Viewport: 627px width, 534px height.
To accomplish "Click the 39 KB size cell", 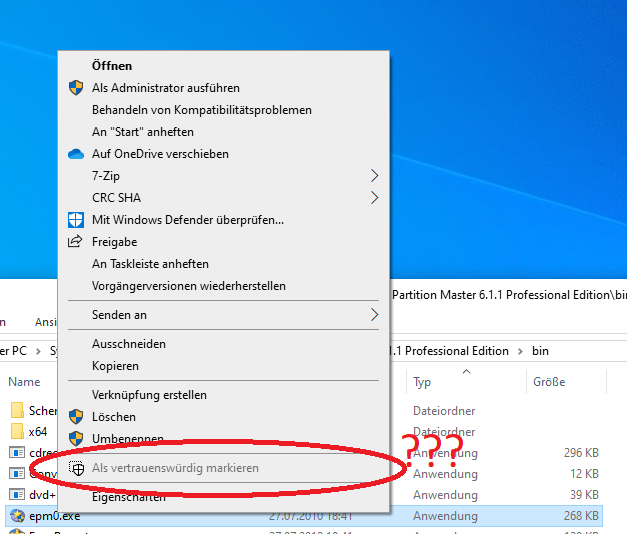I will (x=584, y=495).
